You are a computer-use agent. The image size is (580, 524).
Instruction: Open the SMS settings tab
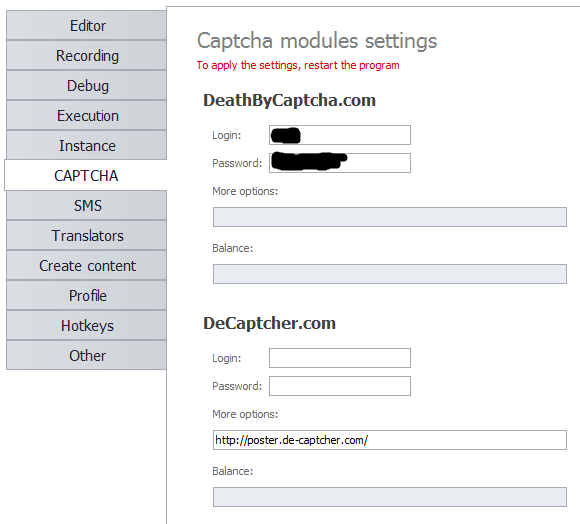pos(87,206)
